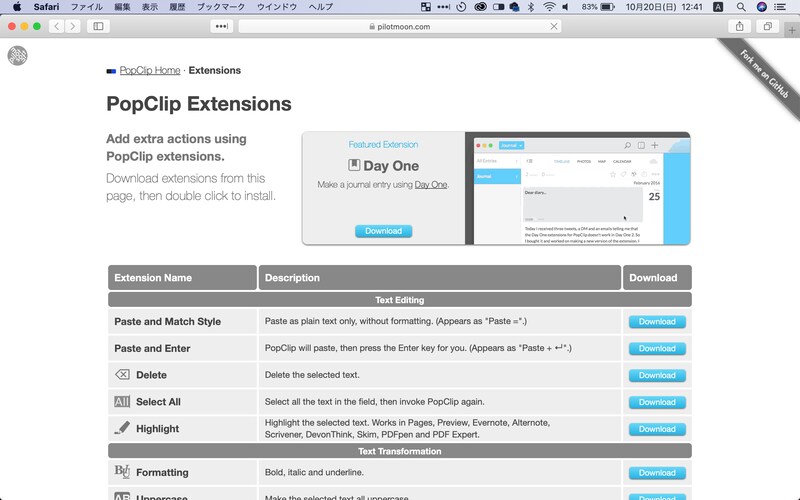Click 'Delete the selected text.' description
800x500 pixels.
click(x=312, y=374)
